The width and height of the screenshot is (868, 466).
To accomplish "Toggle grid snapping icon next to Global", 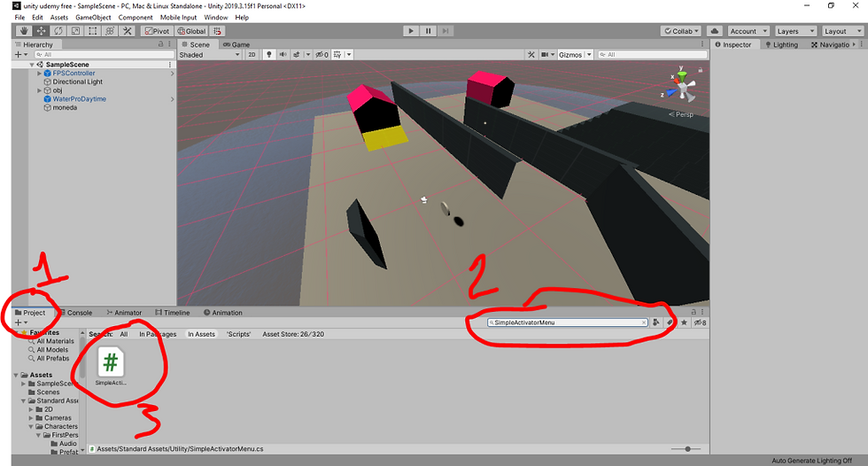I will coord(218,31).
